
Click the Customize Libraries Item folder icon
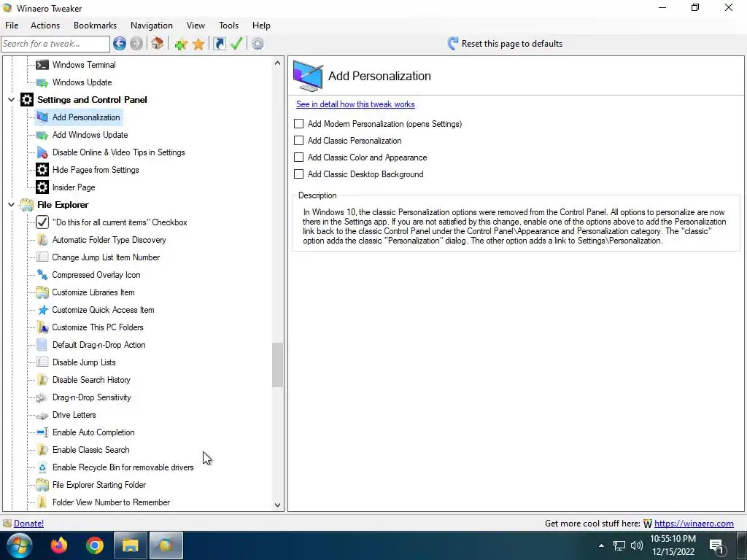pyautogui.click(x=42, y=292)
